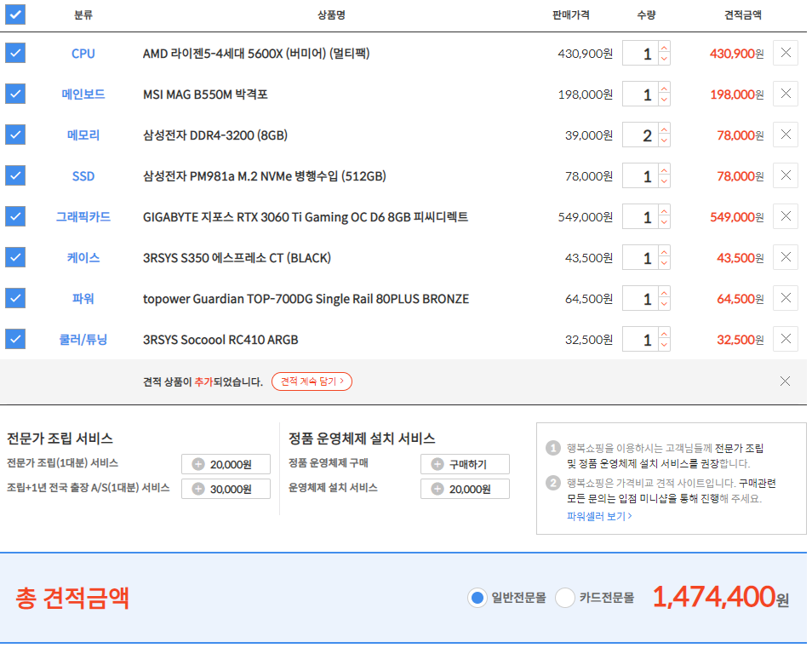812x648 pixels.
Task: Remove the CPU row with X icon
Action: [785, 53]
